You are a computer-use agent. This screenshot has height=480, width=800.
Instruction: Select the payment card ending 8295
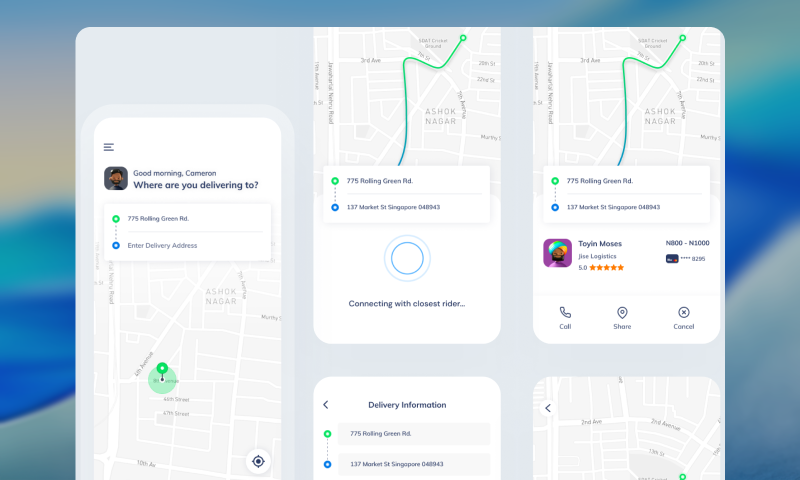pyautogui.click(x=686, y=259)
